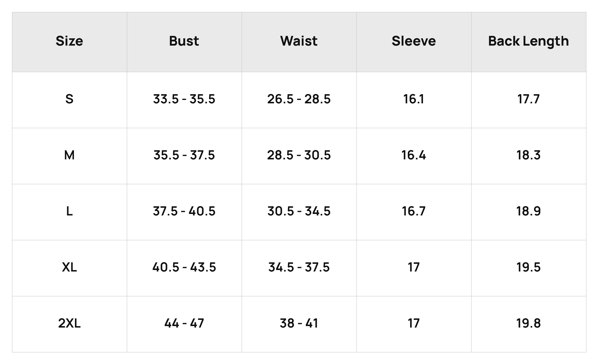Select the Bust column header
The image size is (598, 364).
point(184,41)
